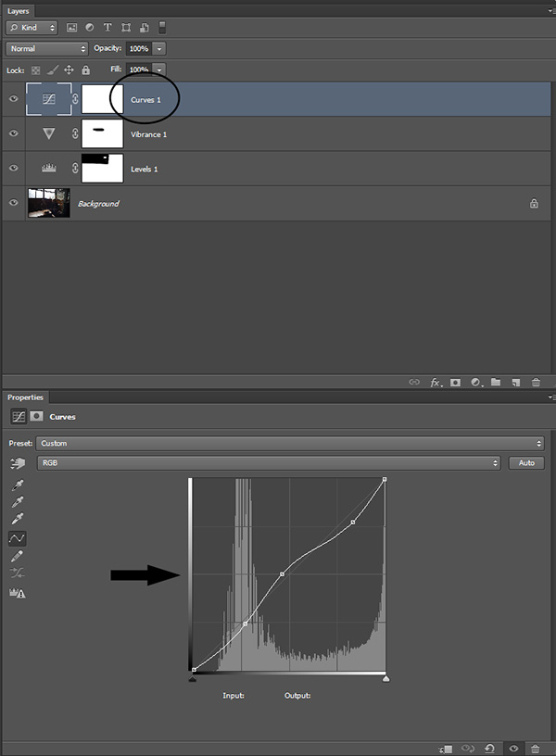The width and height of the screenshot is (556, 756).
Task: Lock transparent pixels icon
Action: pos(36,70)
